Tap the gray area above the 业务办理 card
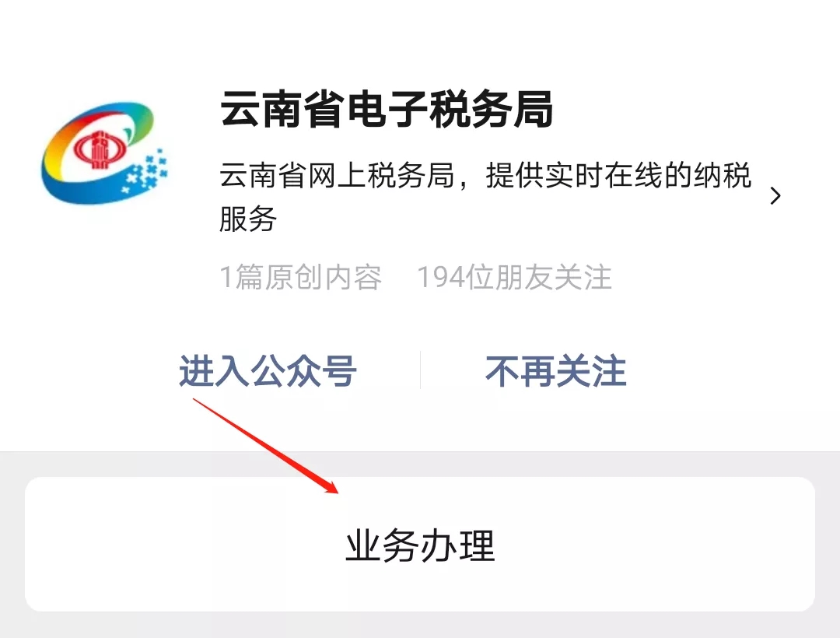Screen dimensions: 840x638 click(x=420, y=464)
